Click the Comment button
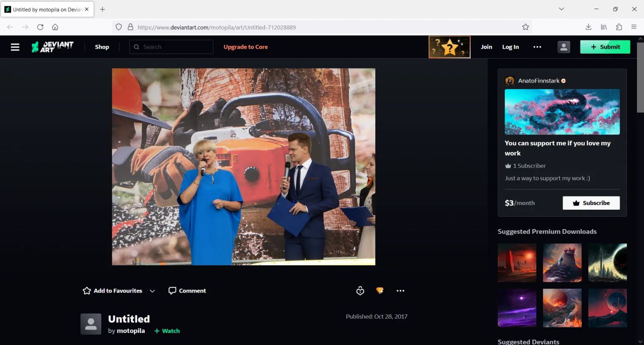Screen dimensions: 644x345 pos(187,291)
